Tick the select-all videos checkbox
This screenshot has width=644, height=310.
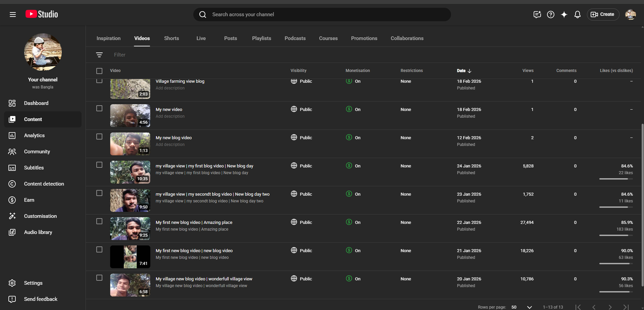99,71
